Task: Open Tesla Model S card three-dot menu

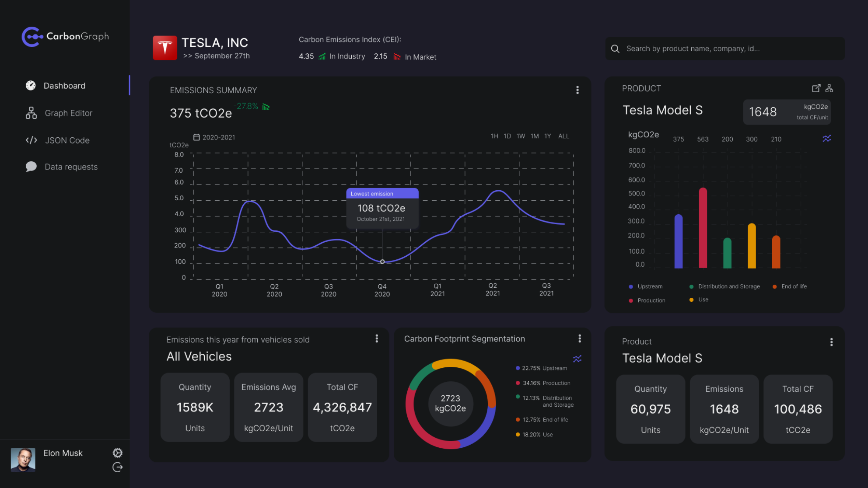Action: [832, 342]
